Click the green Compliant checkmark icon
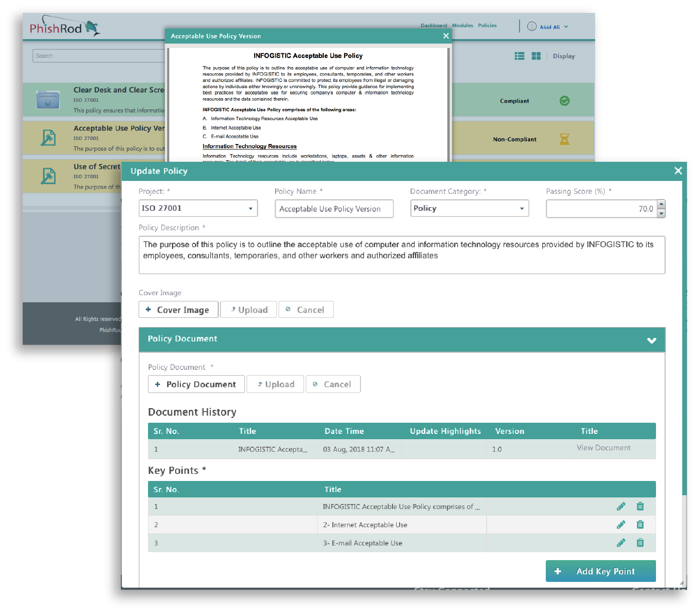The height and width of the screenshot is (613, 700). click(564, 101)
